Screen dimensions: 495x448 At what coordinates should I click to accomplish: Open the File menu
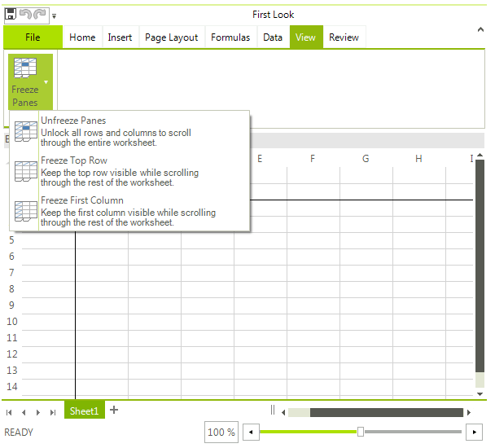tap(33, 37)
